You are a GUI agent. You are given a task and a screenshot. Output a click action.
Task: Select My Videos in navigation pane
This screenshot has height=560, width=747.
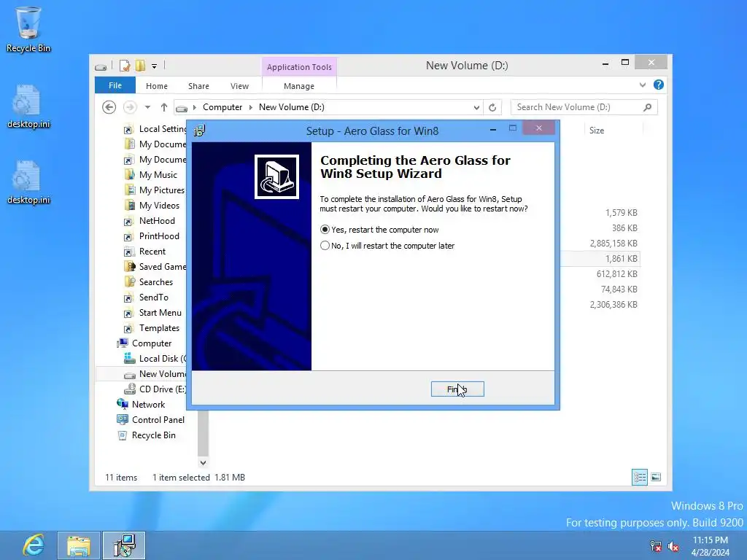point(152,205)
